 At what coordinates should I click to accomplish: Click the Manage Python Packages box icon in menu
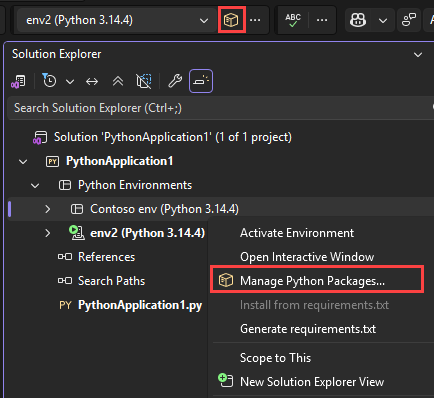(226, 280)
